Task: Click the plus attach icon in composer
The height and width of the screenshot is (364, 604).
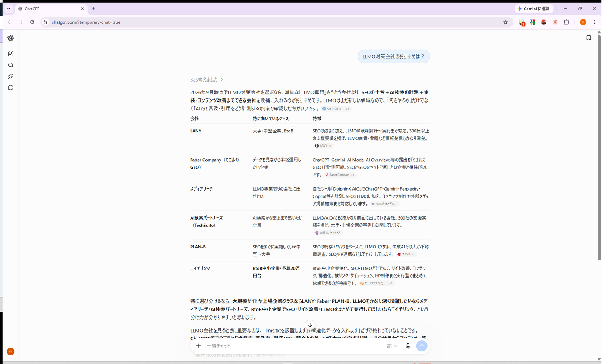Action: pyautogui.click(x=198, y=346)
